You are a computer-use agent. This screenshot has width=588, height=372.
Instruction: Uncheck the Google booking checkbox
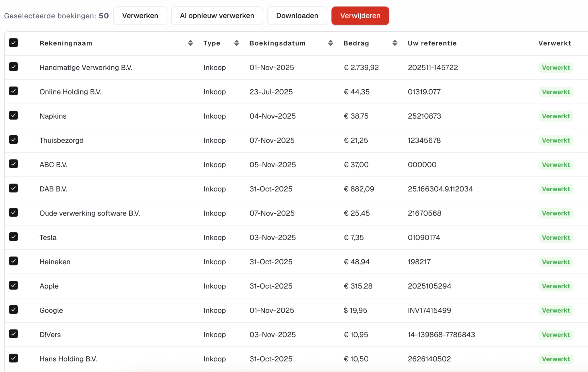tap(13, 310)
